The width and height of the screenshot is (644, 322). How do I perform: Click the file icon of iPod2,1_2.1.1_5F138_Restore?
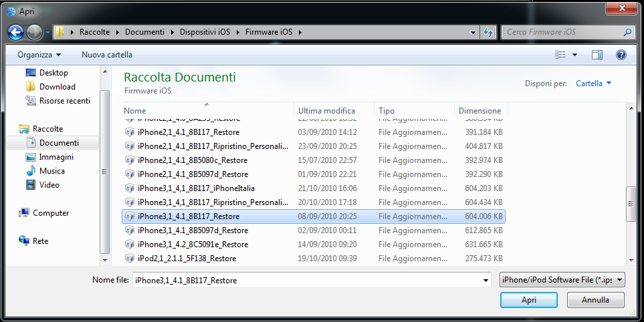130,259
